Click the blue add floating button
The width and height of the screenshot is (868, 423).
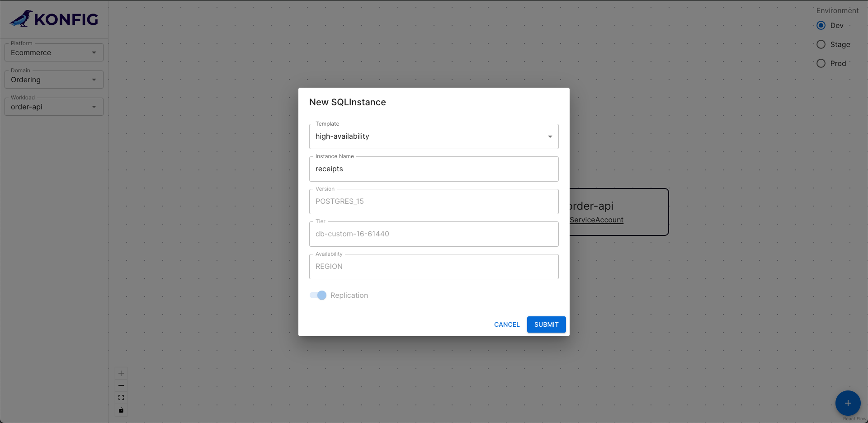(x=848, y=403)
